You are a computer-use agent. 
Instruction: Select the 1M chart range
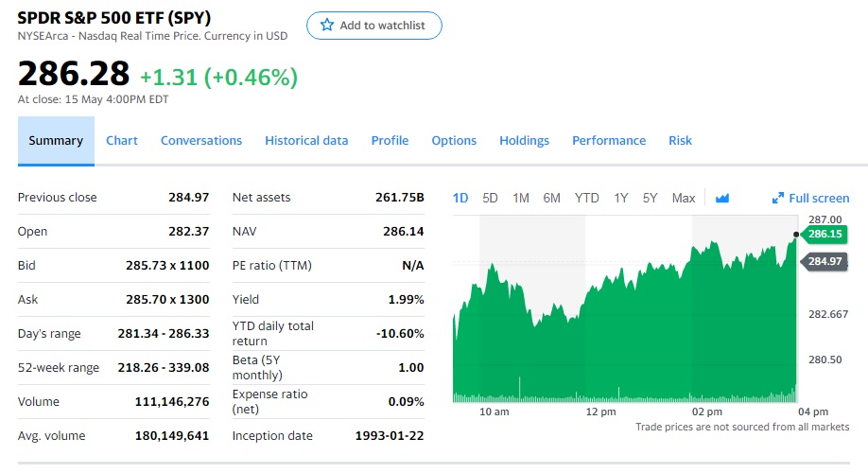click(x=521, y=198)
